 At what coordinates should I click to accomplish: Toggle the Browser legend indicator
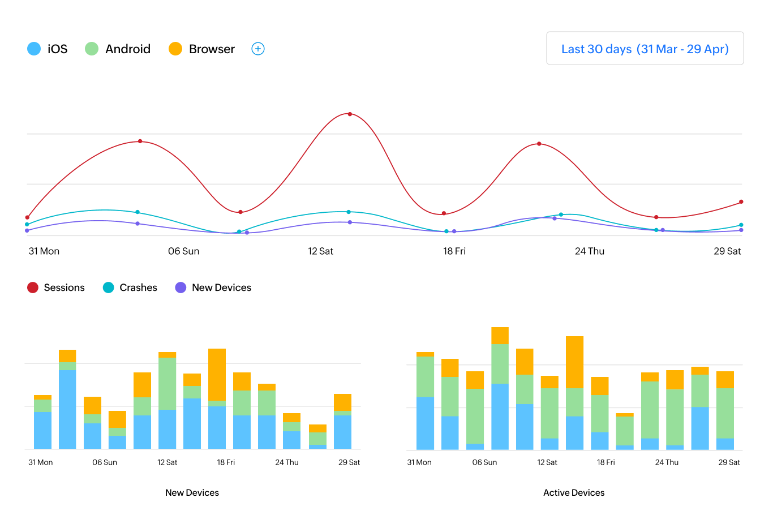point(177,49)
